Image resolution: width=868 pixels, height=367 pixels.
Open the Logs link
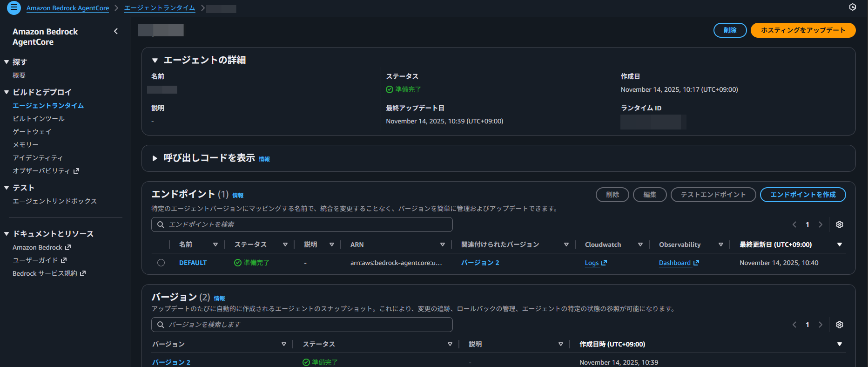click(592, 263)
